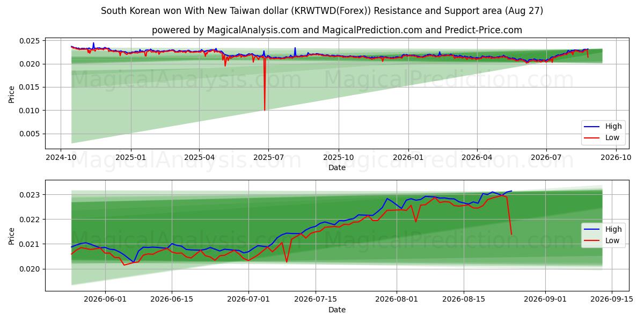Click the '0.022' bottom y-axis tick
Image resolution: width=644 pixels, height=322 pixels.
pyautogui.click(x=30, y=219)
